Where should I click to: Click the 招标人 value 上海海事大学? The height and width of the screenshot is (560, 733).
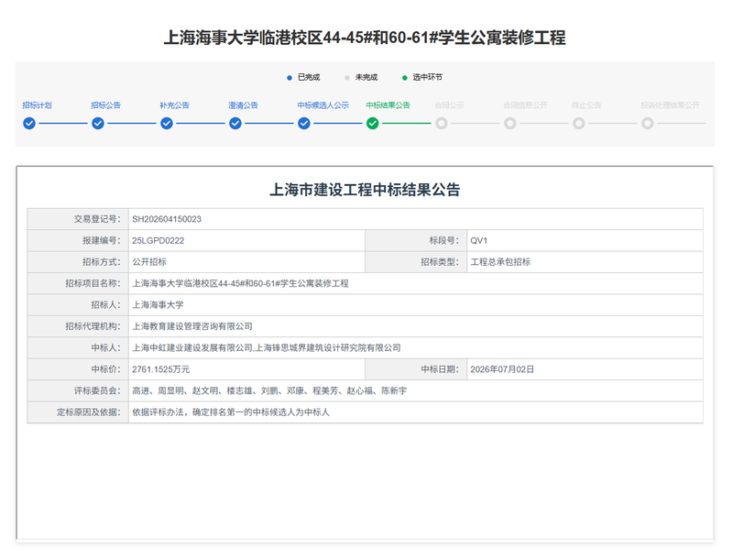click(x=158, y=305)
